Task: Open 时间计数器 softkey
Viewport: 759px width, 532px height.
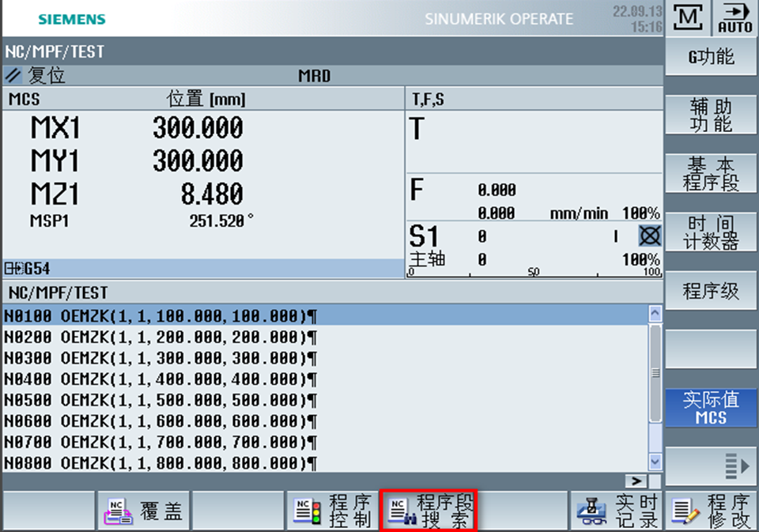Action: point(711,232)
